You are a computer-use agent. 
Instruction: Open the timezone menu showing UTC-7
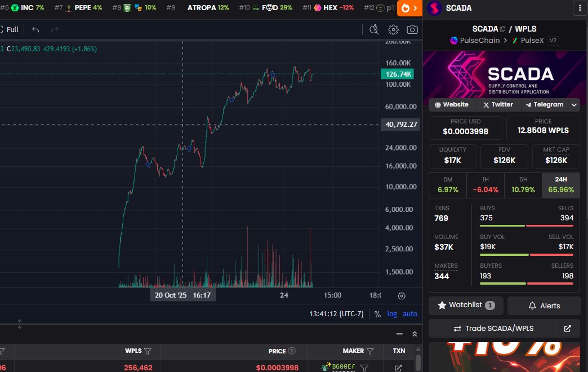click(336, 314)
